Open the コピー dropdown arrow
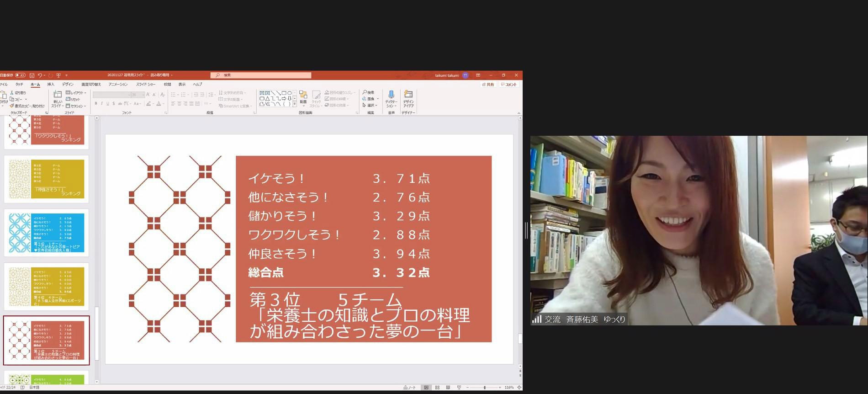 point(26,99)
